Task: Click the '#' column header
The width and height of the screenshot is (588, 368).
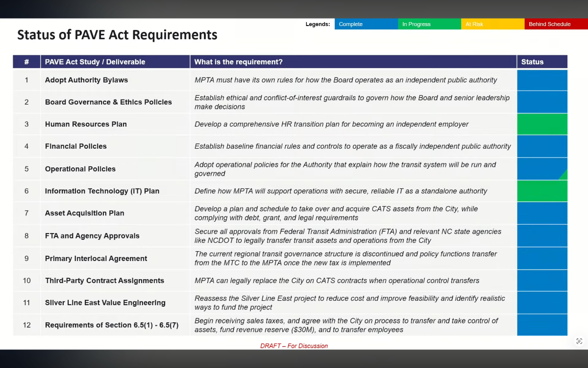Action: pos(26,62)
